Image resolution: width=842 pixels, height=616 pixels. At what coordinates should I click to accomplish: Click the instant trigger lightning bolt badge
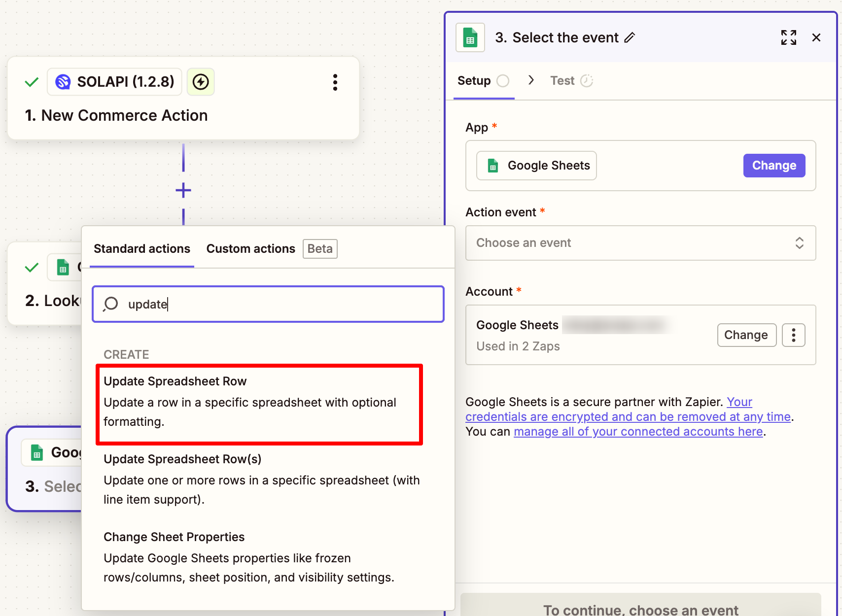[x=201, y=82]
